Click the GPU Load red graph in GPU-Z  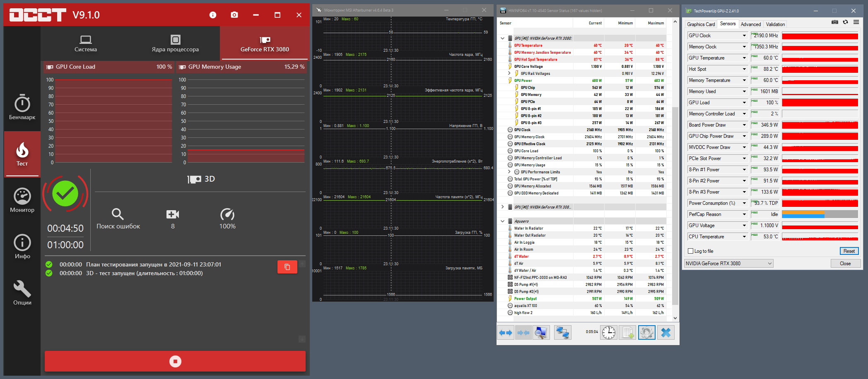pos(820,103)
